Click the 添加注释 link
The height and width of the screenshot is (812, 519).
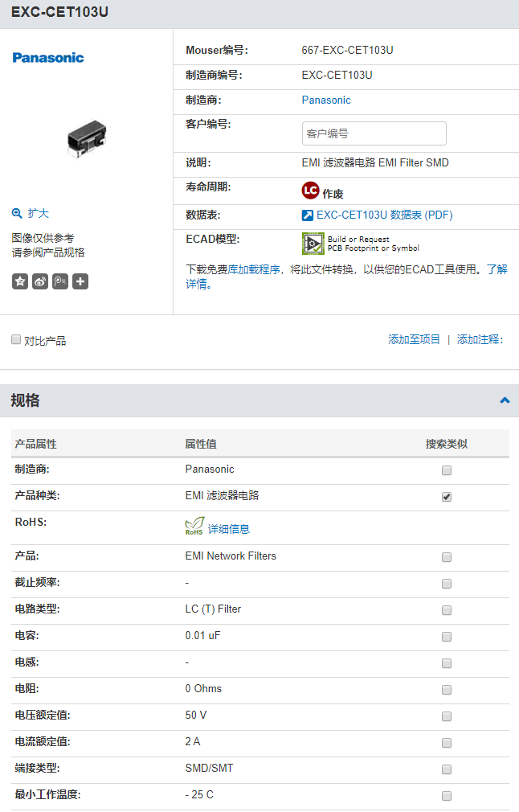tap(480, 340)
